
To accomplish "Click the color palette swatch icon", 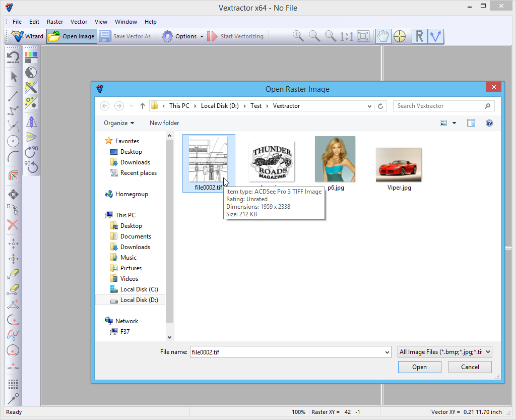I will 31,56.
